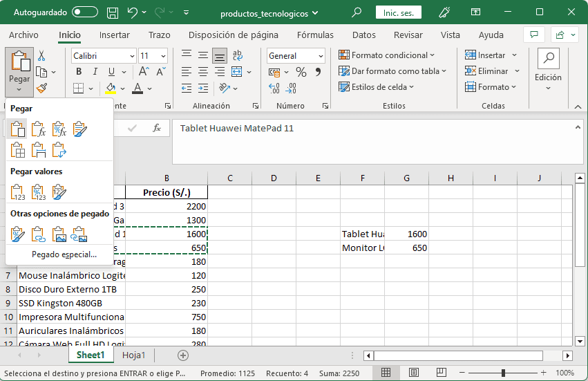The width and height of the screenshot is (588, 381).
Task: Toggle bottom vertical alignment
Action: [x=219, y=56]
